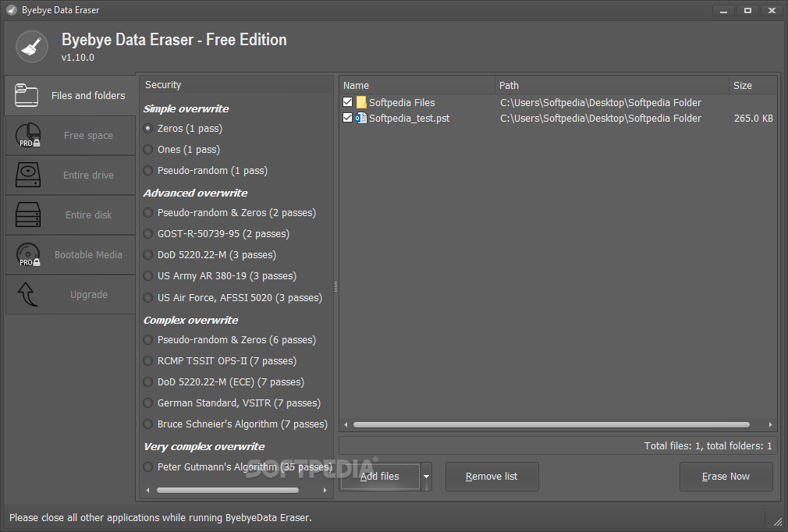Uncheck the Softpedia Files folder
This screenshot has height=532, width=788.
tap(347, 102)
